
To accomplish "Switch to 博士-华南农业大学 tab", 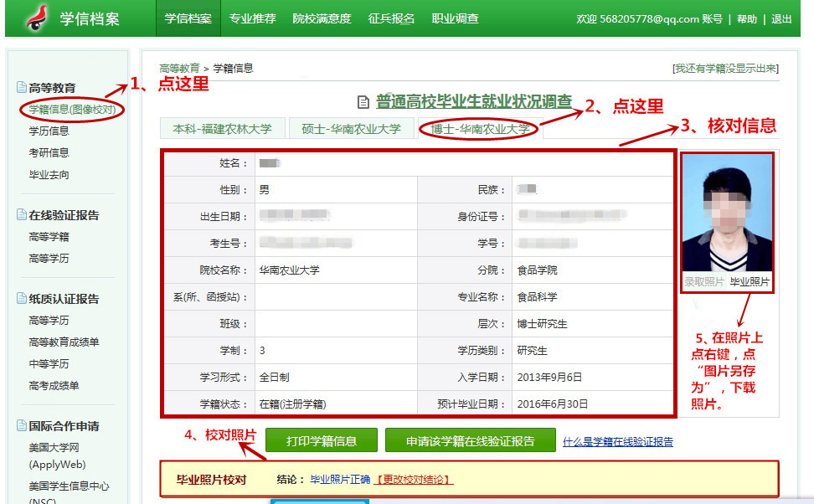I will pos(480,129).
